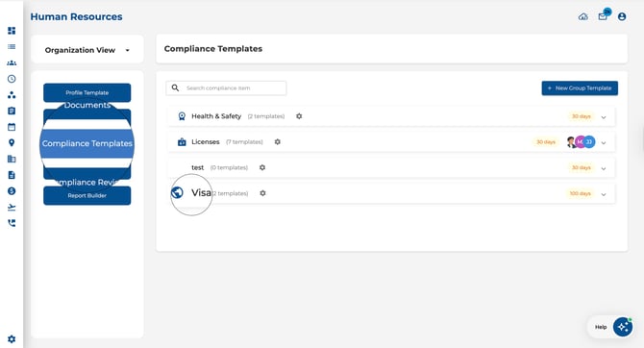Click the list view sidebar icon
Image resolution: width=644 pixels, height=348 pixels.
point(12,47)
